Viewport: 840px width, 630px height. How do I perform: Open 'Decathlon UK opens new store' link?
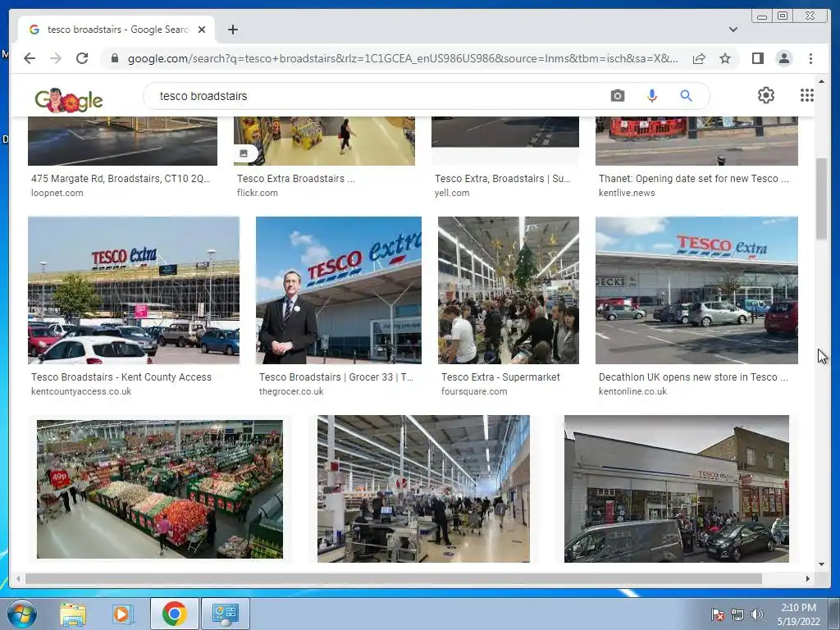click(x=693, y=377)
